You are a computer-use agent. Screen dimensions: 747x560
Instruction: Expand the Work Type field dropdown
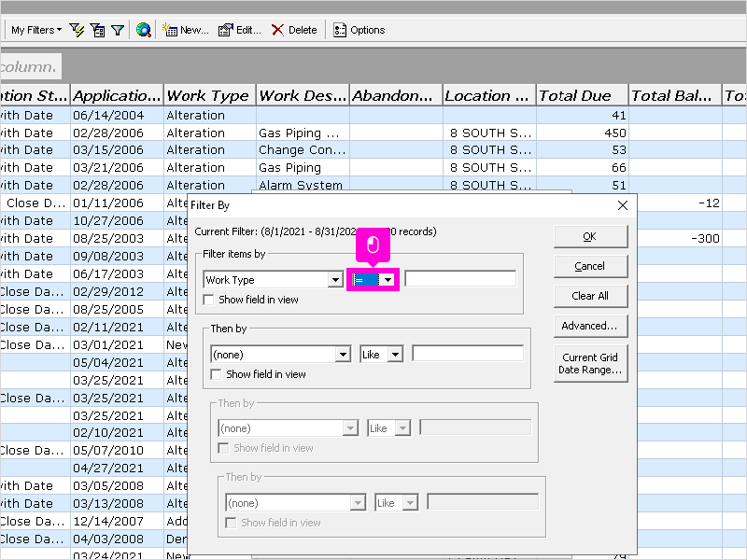[335, 279]
